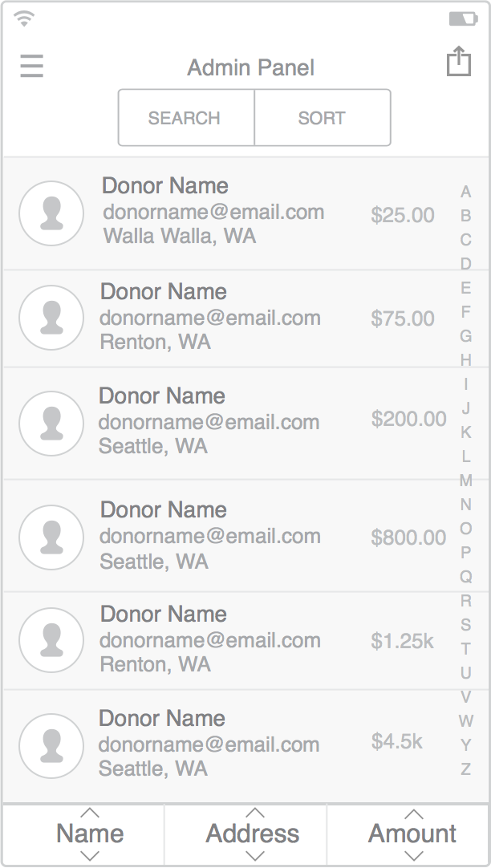Open the hamburger menu

(x=32, y=66)
